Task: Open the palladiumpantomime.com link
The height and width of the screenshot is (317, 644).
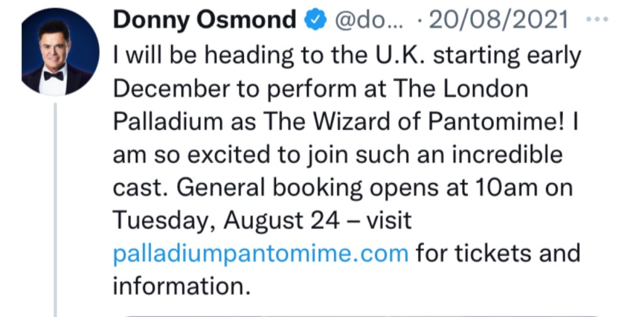Action: (261, 254)
